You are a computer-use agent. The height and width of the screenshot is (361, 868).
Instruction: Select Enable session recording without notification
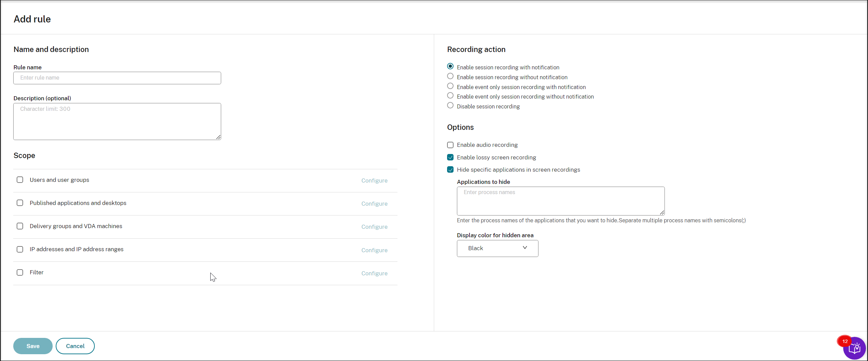click(x=450, y=76)
